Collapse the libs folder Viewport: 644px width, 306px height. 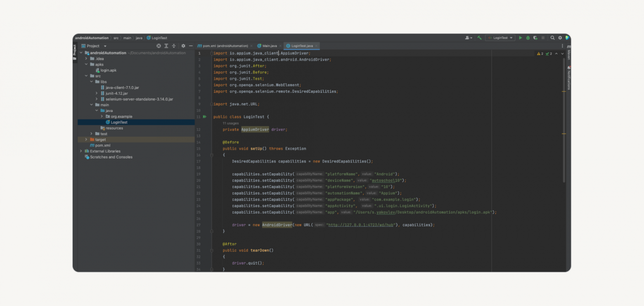[x=92, y=82]
